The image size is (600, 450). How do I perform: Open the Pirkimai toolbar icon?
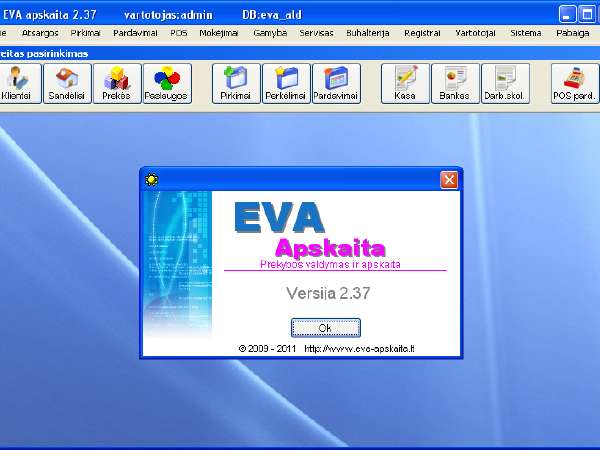236,84
